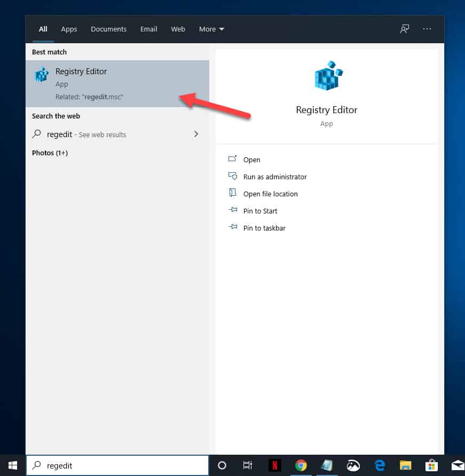Open the Registry Editor best match result
The height and width of the screenshot is (476, 465).
(117, 84)
